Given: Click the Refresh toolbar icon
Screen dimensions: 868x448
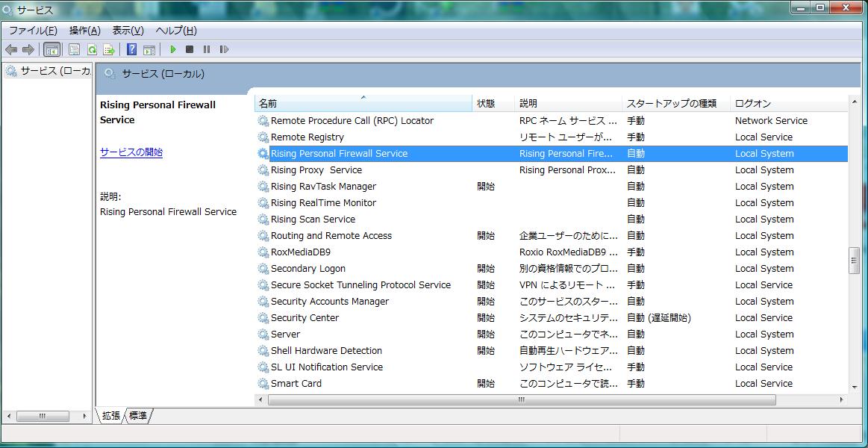Looking at the screenshot, I should tap(92, 49).
